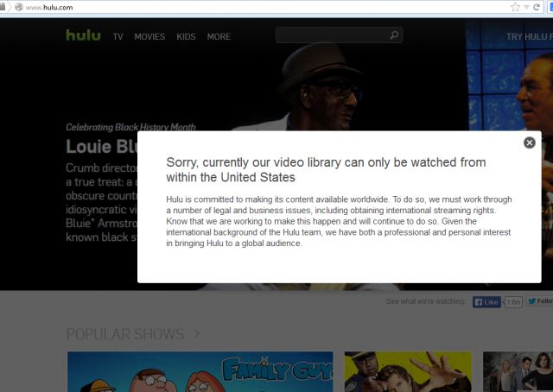Image resolution: width=553 pixels, height=392 pixels.
Task: Open the rightmost drama show thumbnail
Action: point(518,371)
